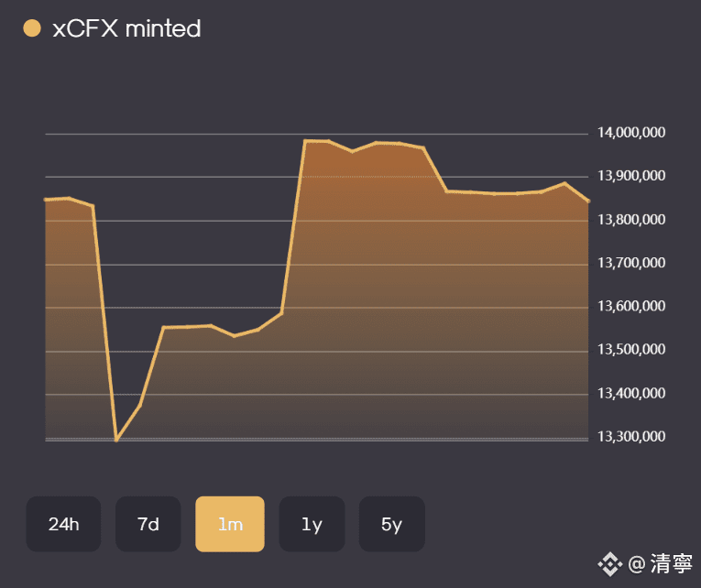The width and height of the screenshot is (701, 588).
Task: Switch to the 7d time range
Action: click(148, 525)
